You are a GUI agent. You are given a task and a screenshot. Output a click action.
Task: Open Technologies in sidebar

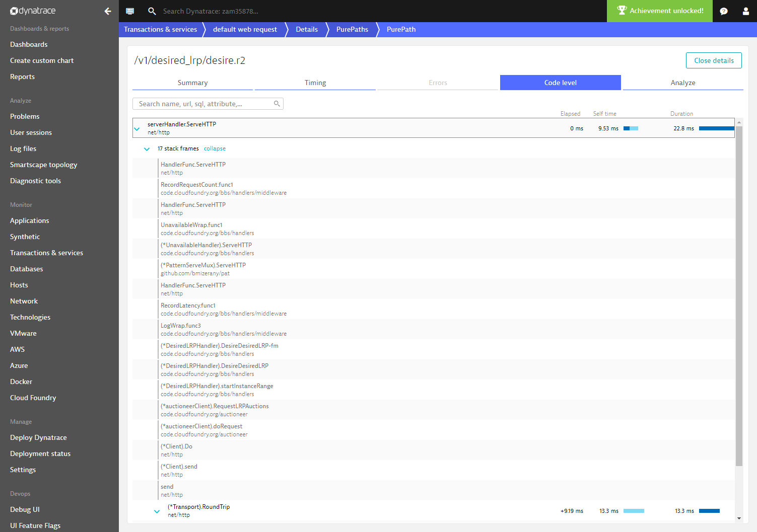(x=30, y=317)
